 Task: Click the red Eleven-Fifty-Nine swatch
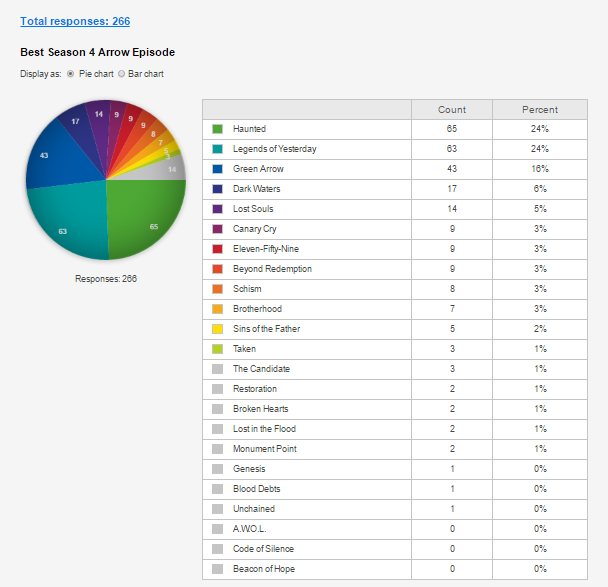(x=218, y=249)
